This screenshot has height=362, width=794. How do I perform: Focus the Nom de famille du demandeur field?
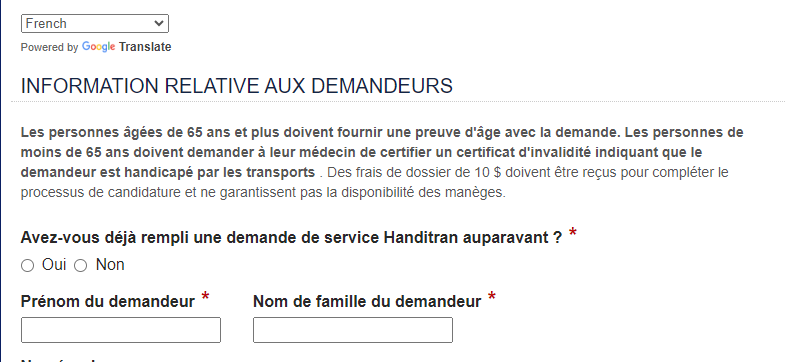353,330
